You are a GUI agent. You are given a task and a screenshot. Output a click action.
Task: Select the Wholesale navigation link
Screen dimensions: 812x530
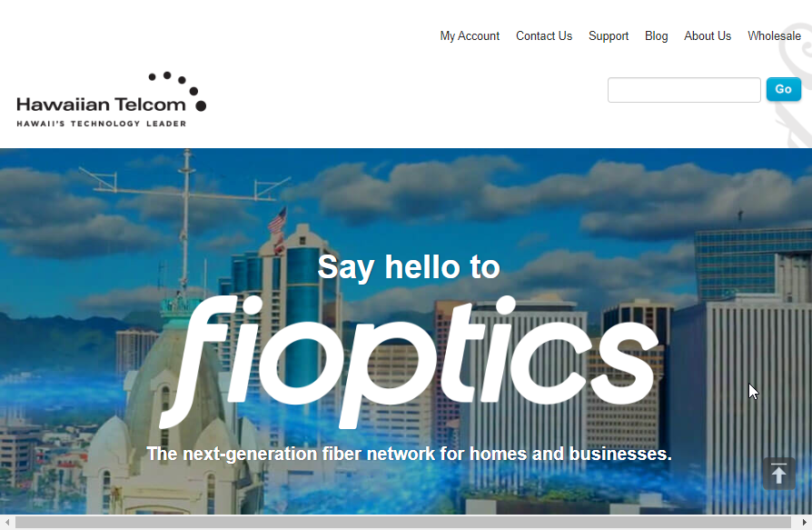(x=774, y=35)
